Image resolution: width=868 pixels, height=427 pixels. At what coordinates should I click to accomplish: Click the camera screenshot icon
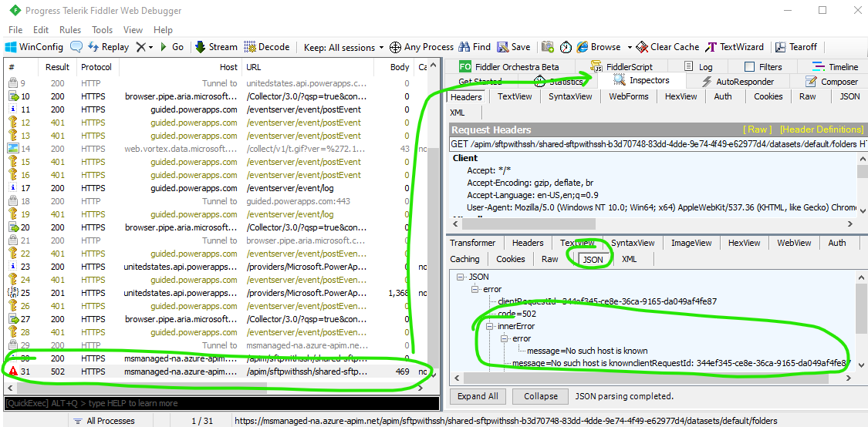click(x=548, y=47)
